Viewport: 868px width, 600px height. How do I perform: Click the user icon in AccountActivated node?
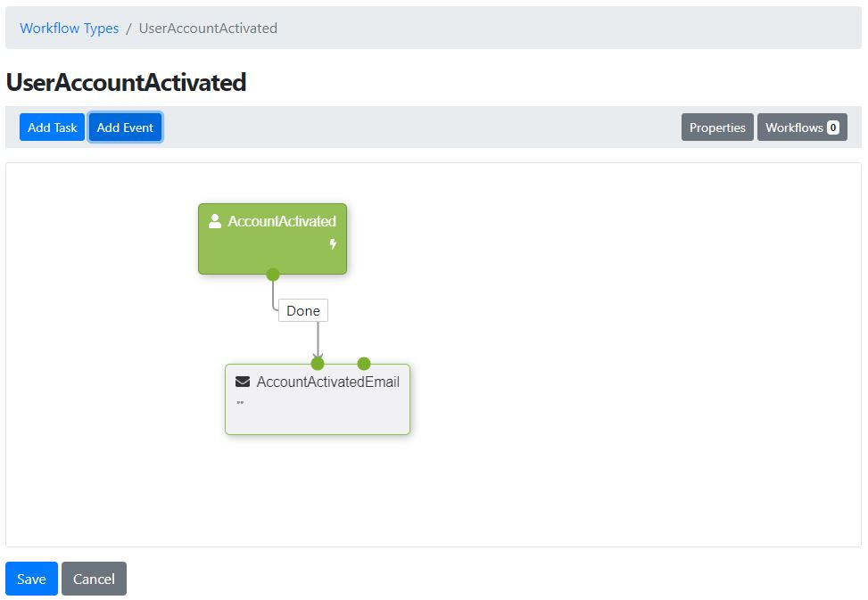point(215,221)
